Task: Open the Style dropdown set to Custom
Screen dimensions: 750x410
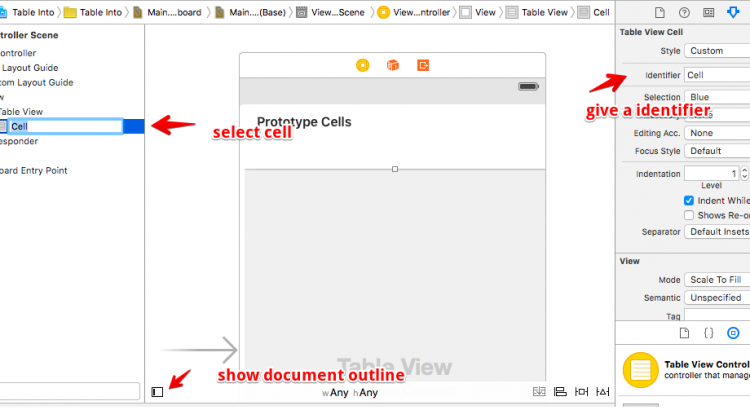Action: pos(716,51)
